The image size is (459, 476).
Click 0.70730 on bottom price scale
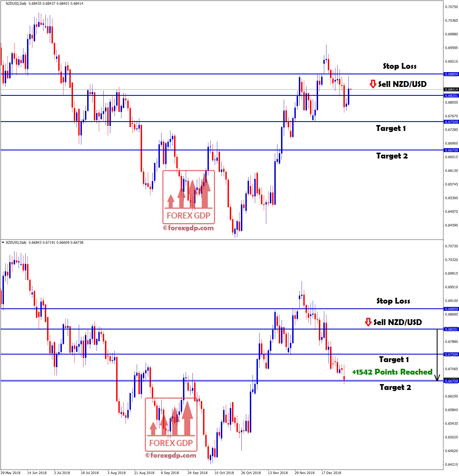(451, 246)
